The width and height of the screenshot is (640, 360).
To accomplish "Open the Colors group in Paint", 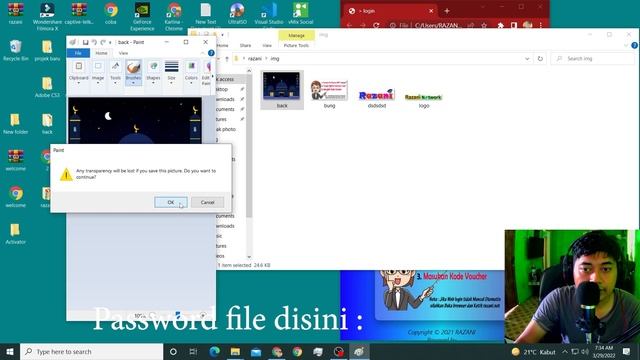I will (191, 72).
